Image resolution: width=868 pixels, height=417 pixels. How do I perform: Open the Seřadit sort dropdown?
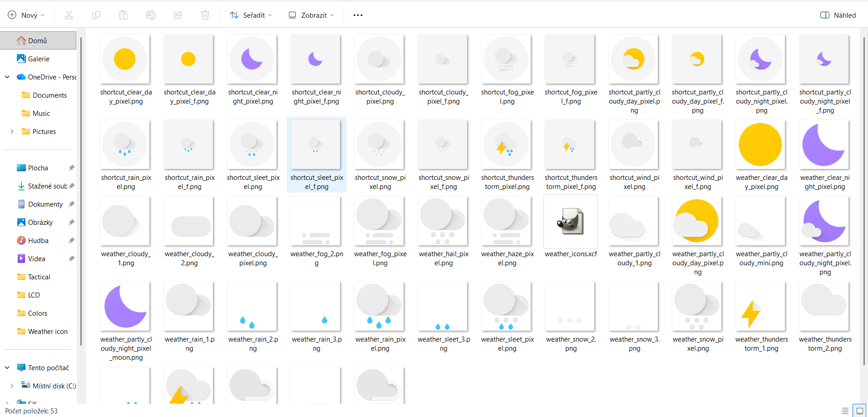(251, 15)
